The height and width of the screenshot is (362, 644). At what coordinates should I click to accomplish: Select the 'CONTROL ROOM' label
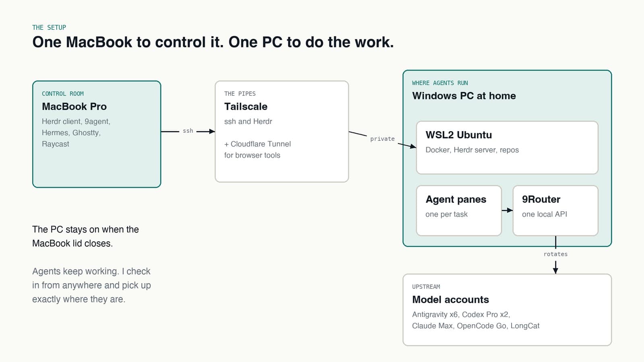(x=63, y=94)
